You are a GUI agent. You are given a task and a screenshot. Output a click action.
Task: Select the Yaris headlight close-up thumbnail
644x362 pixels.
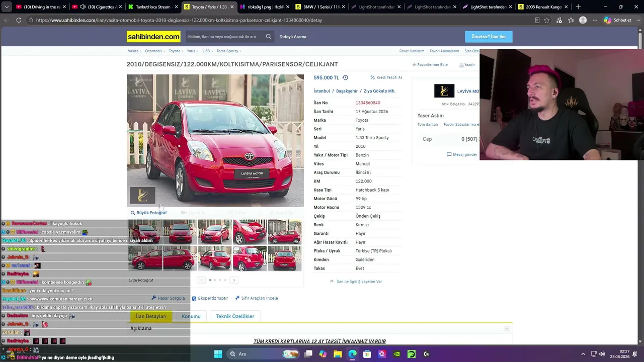tap(250, 232)
